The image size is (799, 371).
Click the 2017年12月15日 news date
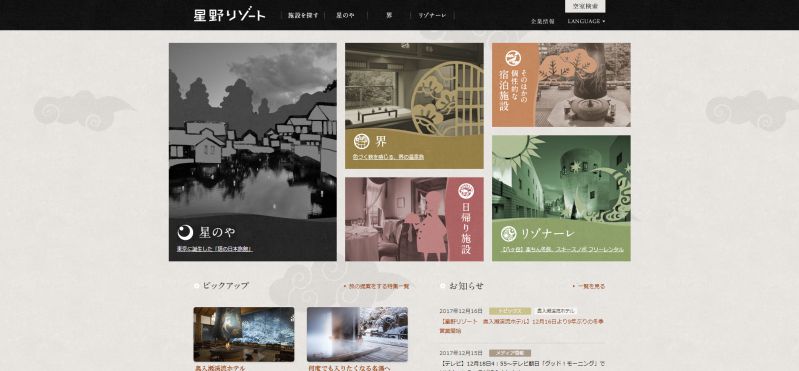[461, 353]
